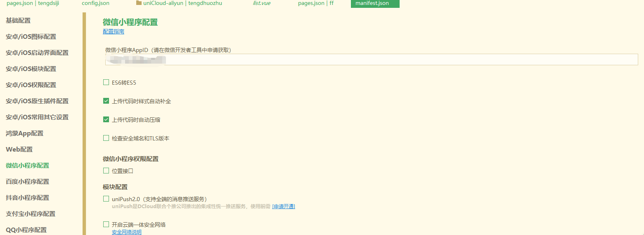The height and width of the screenshot is (235, 644).
Task: Select Web配置 in sidebar
Action: tap(19, 150)
